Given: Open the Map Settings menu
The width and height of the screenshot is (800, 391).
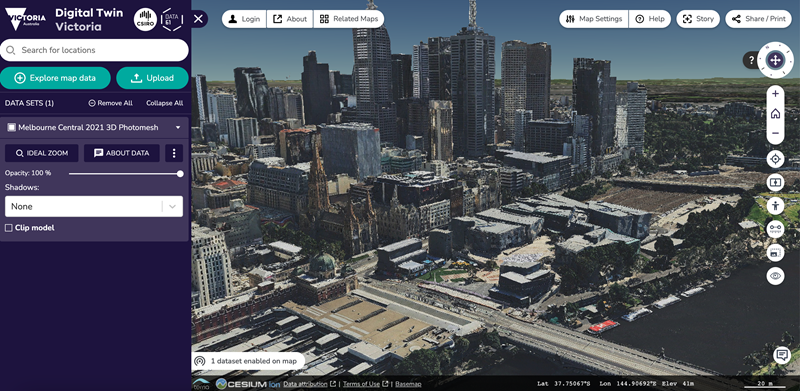Looking at the screenshot, I should 594,19.
